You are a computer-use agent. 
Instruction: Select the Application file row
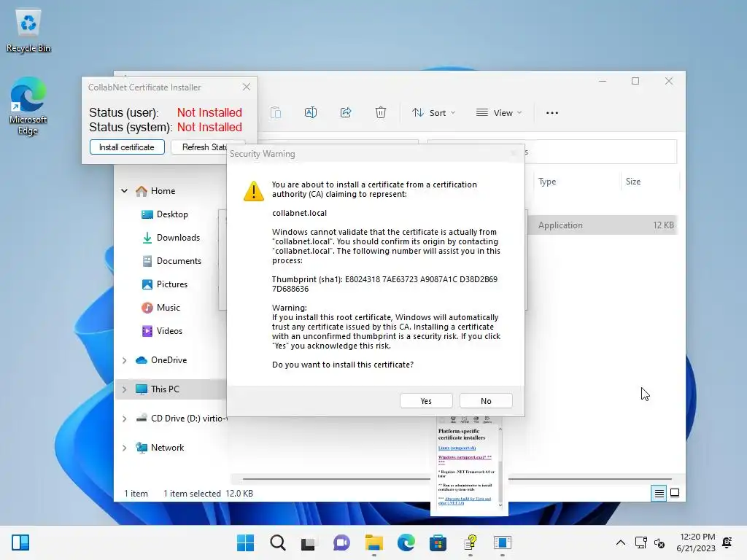coord(603,225)
